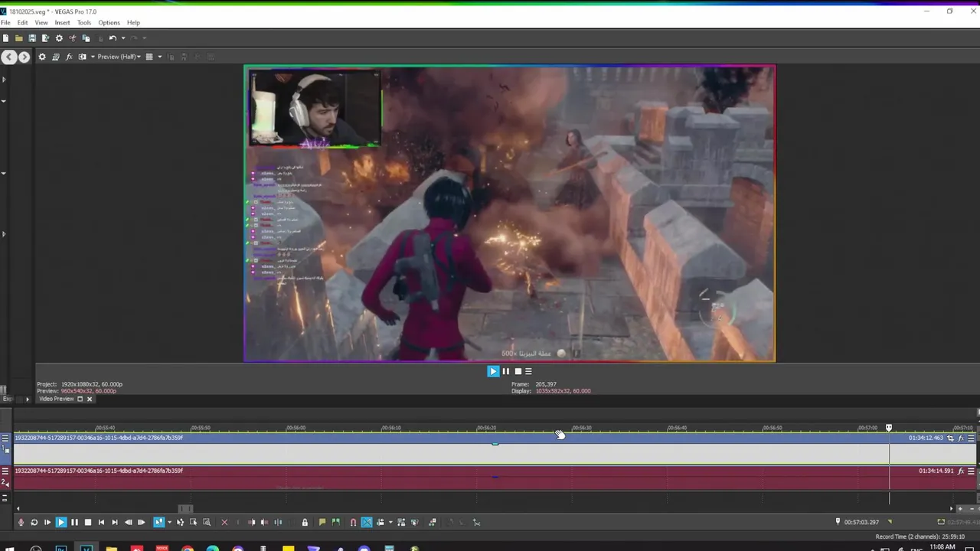Undo the last action
980x551 pixels.
point(113,38)
